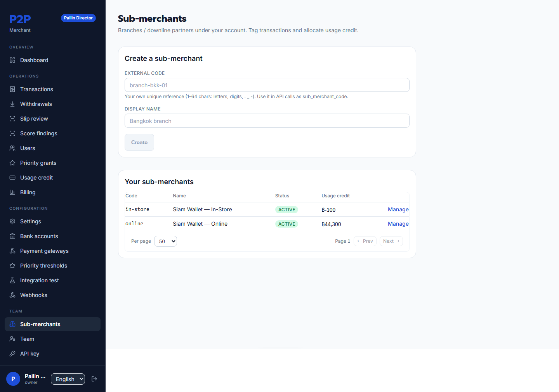Image resolution: width=559 pixels, height=392 pixels.
Task: Click the Billing chart icon
Action: point(12,192)
